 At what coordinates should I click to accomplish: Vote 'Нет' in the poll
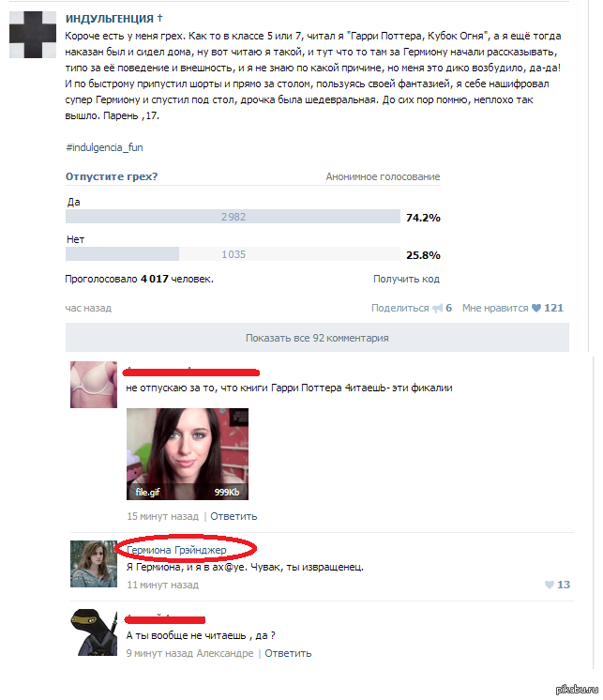233,254
